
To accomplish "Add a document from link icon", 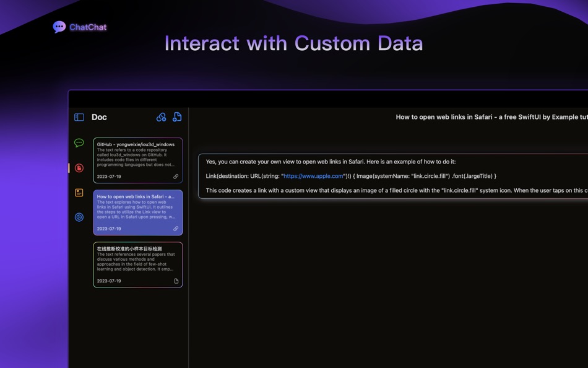I will point(162,117).
